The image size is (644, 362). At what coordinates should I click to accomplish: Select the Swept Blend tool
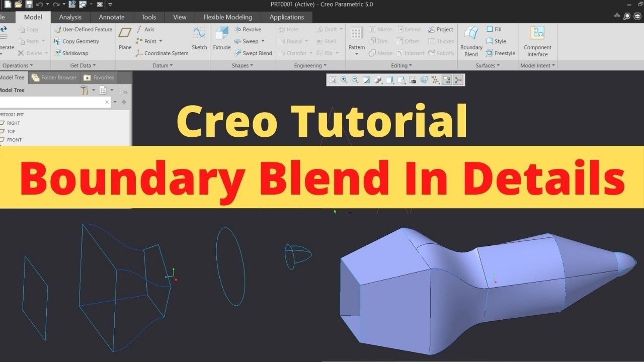coord(253,53)
